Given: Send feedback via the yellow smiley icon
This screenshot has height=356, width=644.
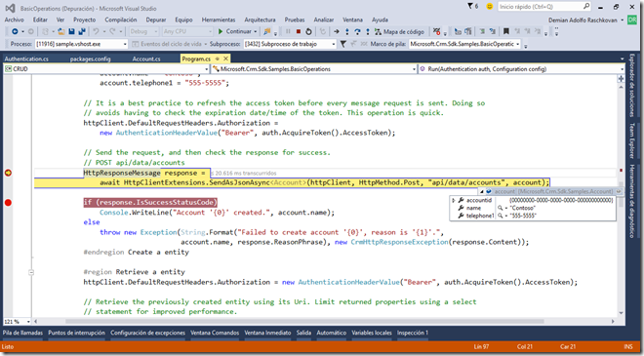Looking at the screenshot, I should click(x=489, y=7).
